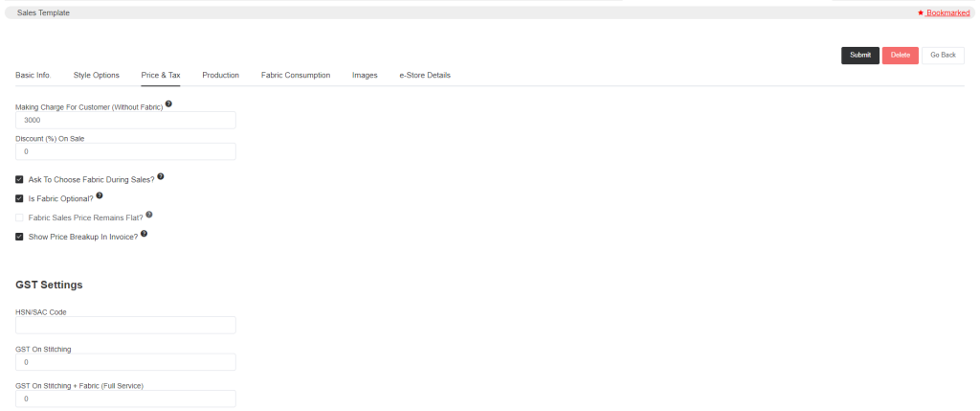Focus the Making Charge For Customer field
The width and height of the screenshot is (980, 411).
click(x=125, y=120)
